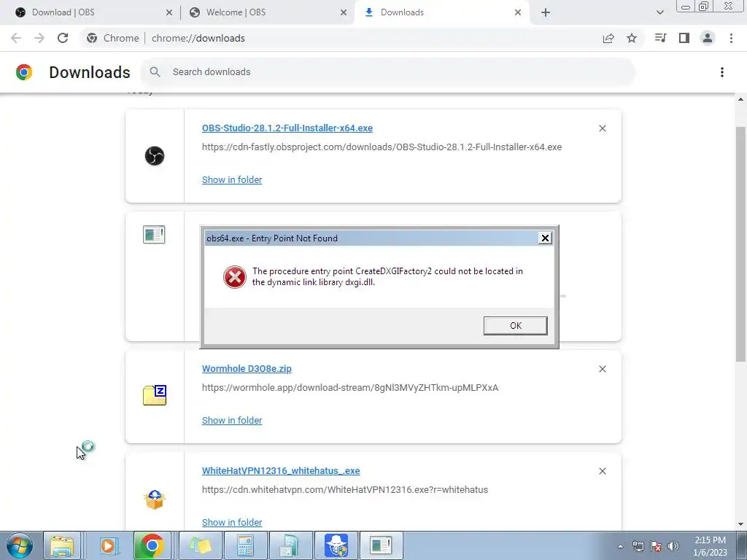The image size is (747, 560).
Task: Click the obs64.exe error window taskbar item
Action: click(x=381, y=545)
